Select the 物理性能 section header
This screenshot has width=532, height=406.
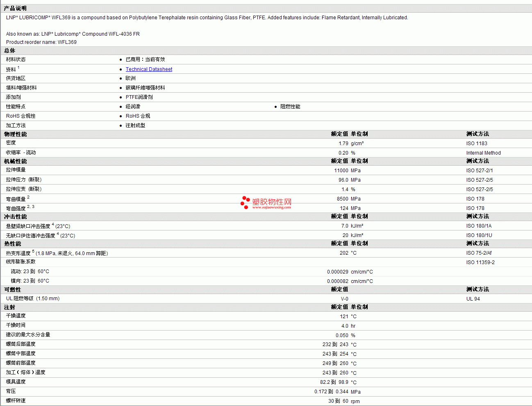point(16,134)
